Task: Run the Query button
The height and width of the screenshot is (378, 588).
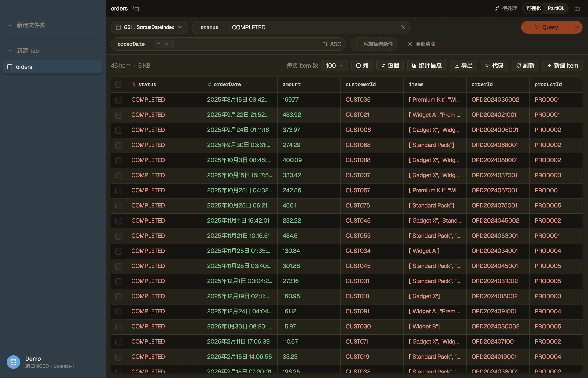Action: (546, 27)
